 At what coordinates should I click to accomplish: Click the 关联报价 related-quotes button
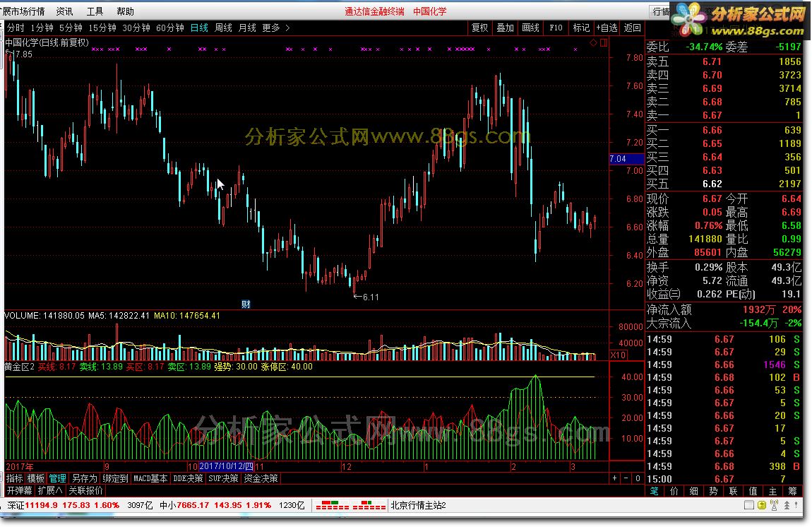[86, 490]
